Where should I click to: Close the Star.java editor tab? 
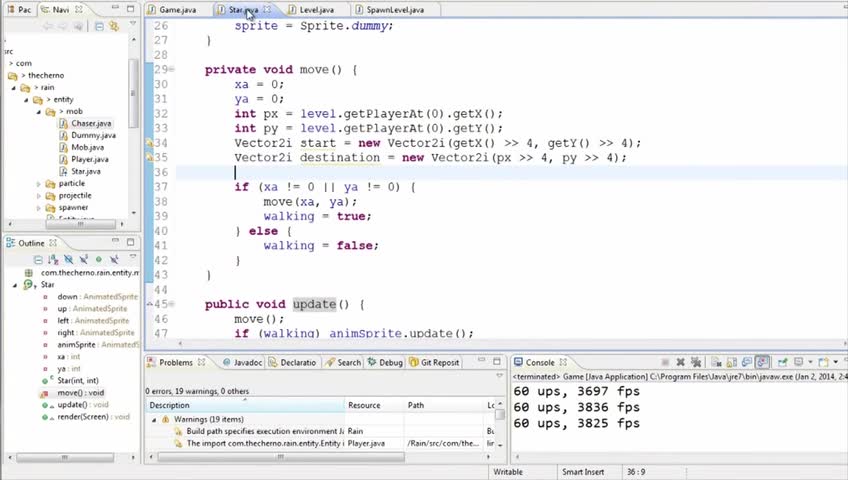point(267,10)
